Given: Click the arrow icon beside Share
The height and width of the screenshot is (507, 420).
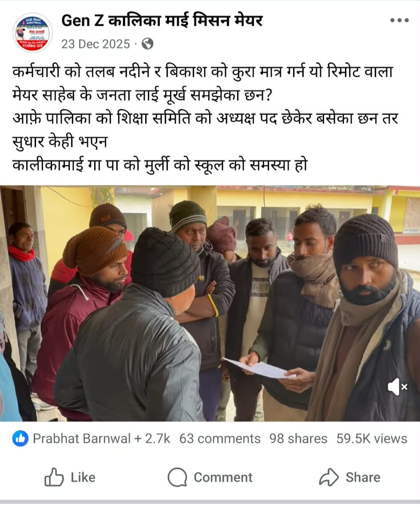Looking at the screenshot, I should (x=329, y=477).
